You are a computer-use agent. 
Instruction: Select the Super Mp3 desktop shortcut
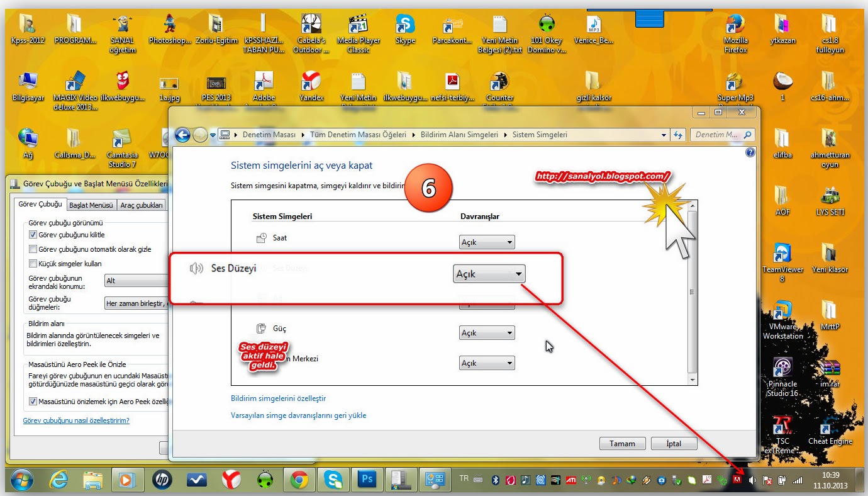pyautogui.click(x=735, y=87)
